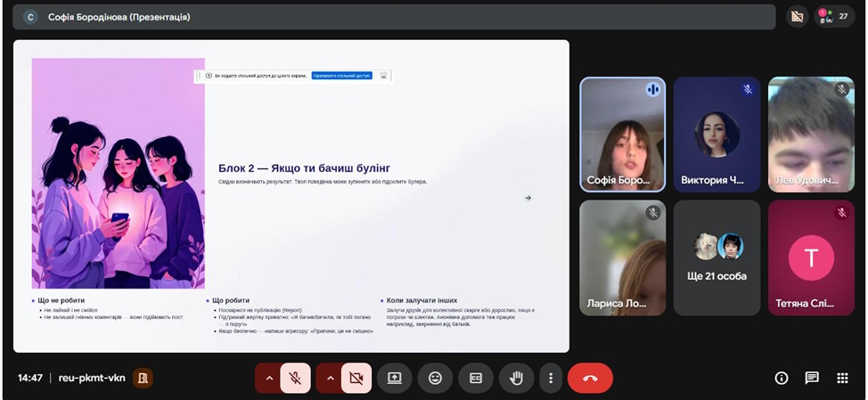The width and height of the screenshot is (868, 400).
Task: Open the meeting details info panel
Action: pyautogui.click(x=782, y=378)
